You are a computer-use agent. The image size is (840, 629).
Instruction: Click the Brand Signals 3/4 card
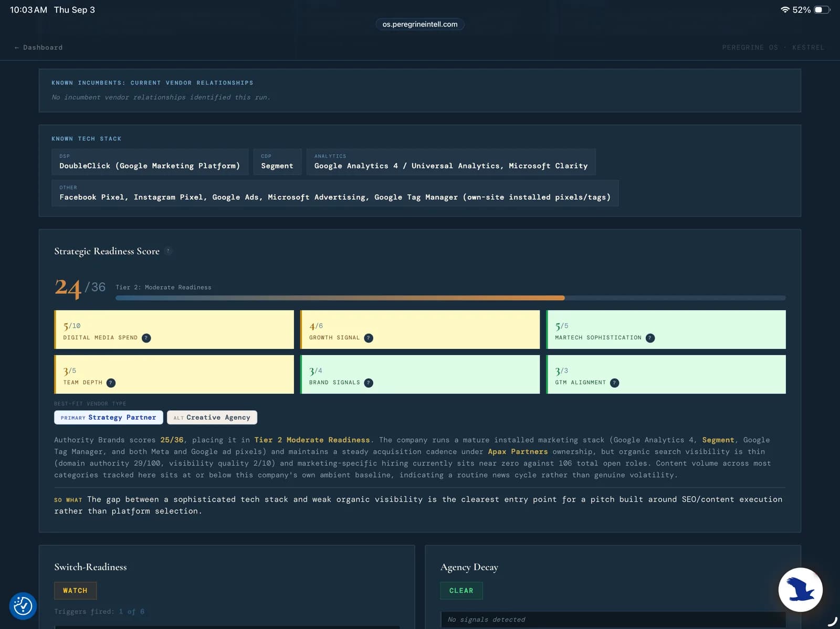(x=420, y=375)
